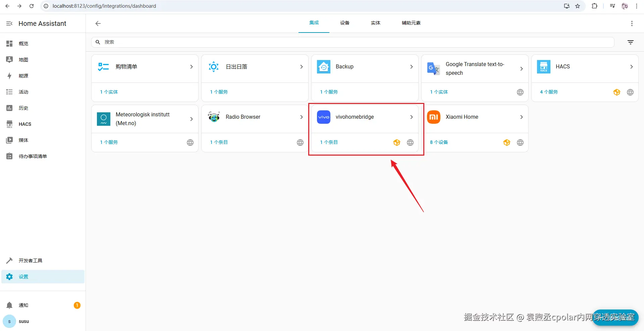Click the browser address bar URL
644x331 pixels.
[104, 6]
